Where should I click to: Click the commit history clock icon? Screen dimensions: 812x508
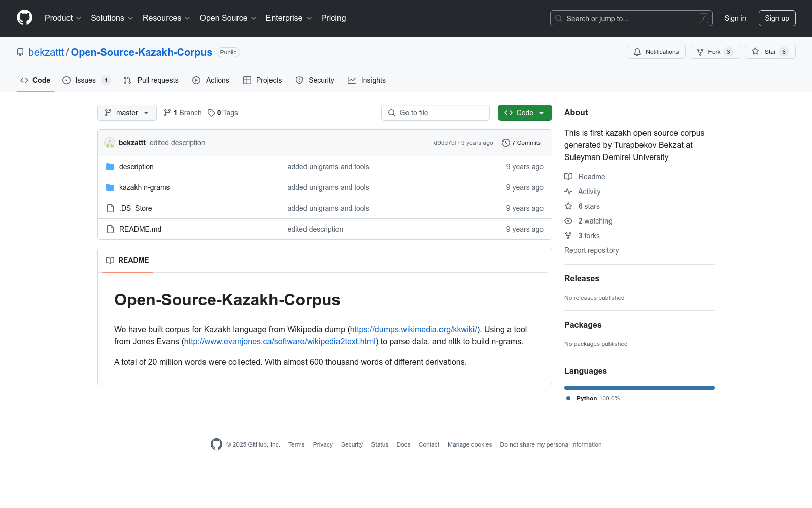point(505,143)
